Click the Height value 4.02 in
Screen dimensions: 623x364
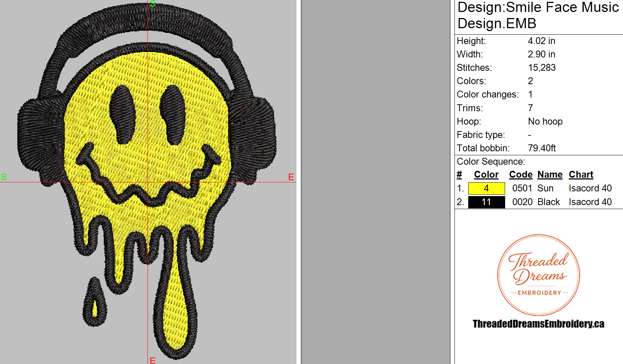pos(541,41)
